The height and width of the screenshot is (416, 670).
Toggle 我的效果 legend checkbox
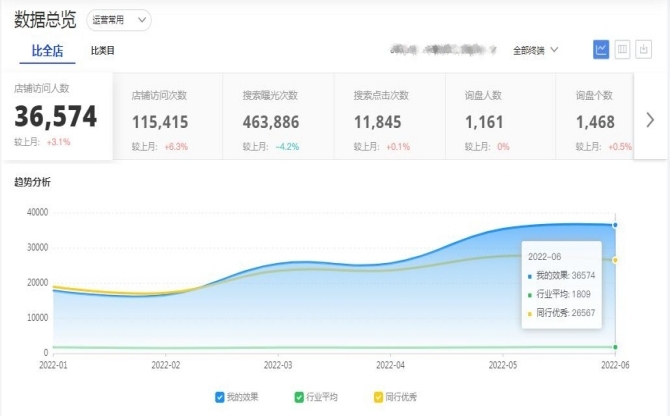coord(220,397)
